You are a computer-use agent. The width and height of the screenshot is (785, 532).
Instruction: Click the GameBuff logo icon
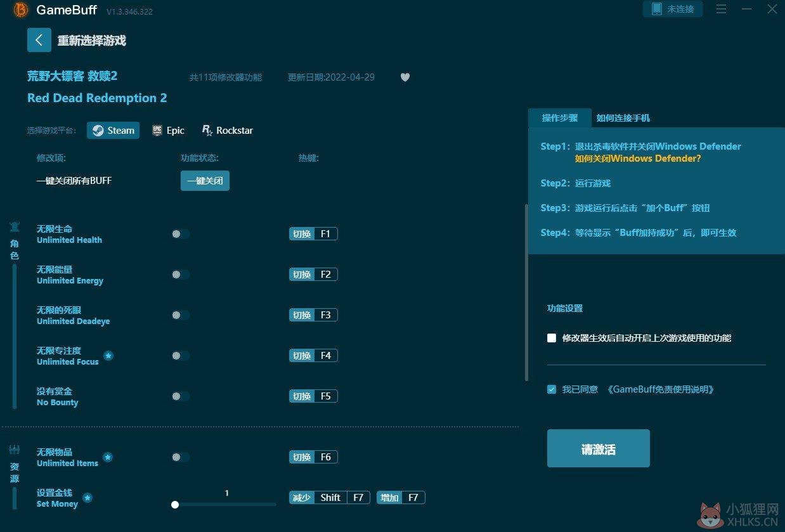(21, 10)
